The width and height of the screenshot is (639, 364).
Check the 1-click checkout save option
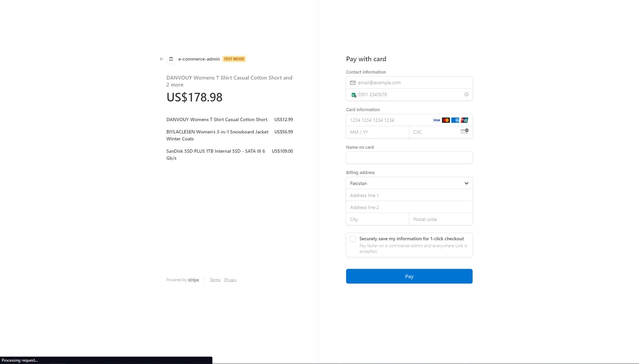[353, 239]
